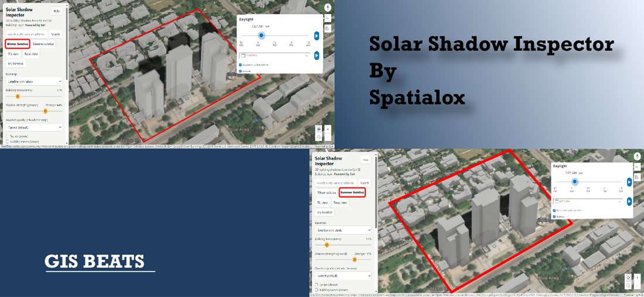The image size is (644, 297).
Task: Enable Building names checkbox in lower panel
Action: 316,289
